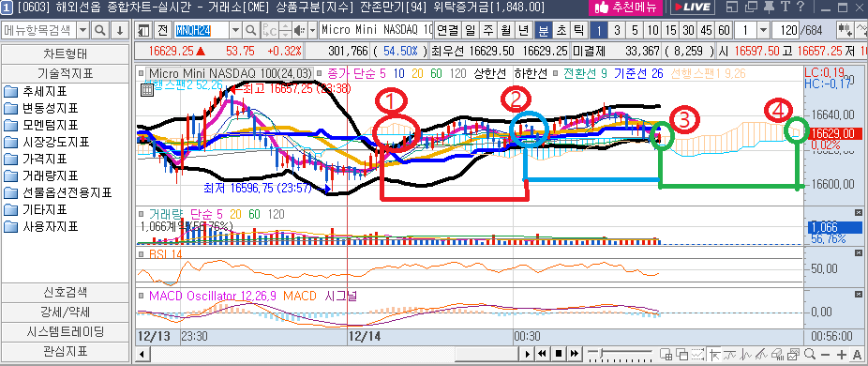Click the fast-forward chart replay button
The image size is (868, 366).
574,354
